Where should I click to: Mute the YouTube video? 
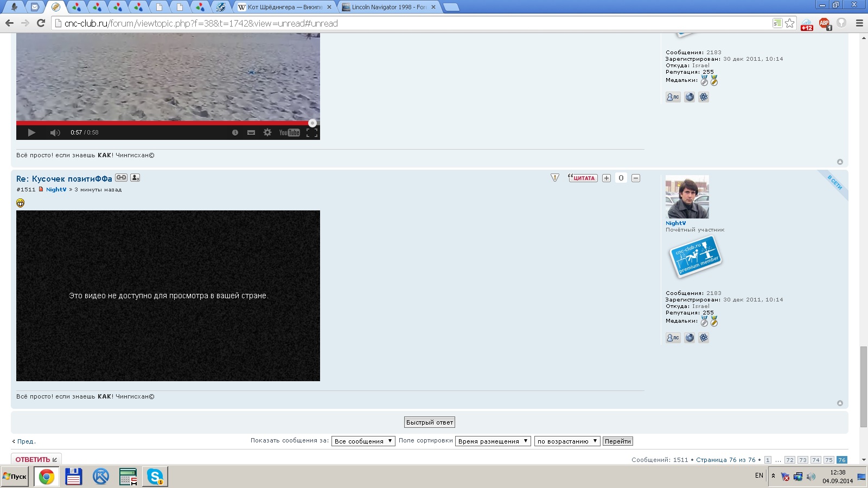(x=55, y=133)
